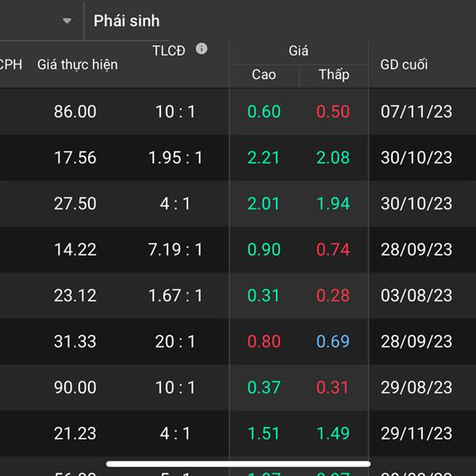Click the 29/11/23 last trading date
Screen dimensions: 476x476
click(416, 434)
